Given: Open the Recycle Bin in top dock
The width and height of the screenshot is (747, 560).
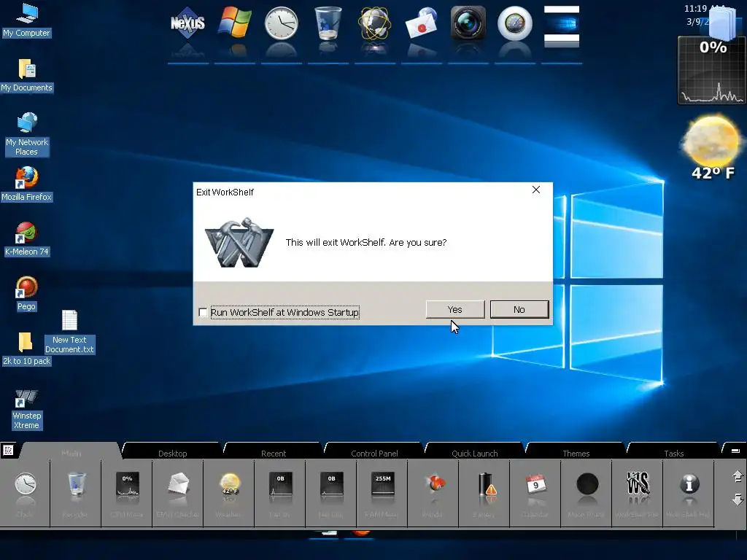Looking at the screenshot, I should point(328,23).
